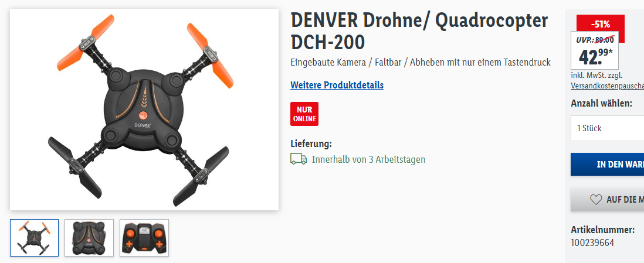This screenshot has width=644, height=263.
Task: Click the red -51% discount badge
Action: (x=601, y=24)
